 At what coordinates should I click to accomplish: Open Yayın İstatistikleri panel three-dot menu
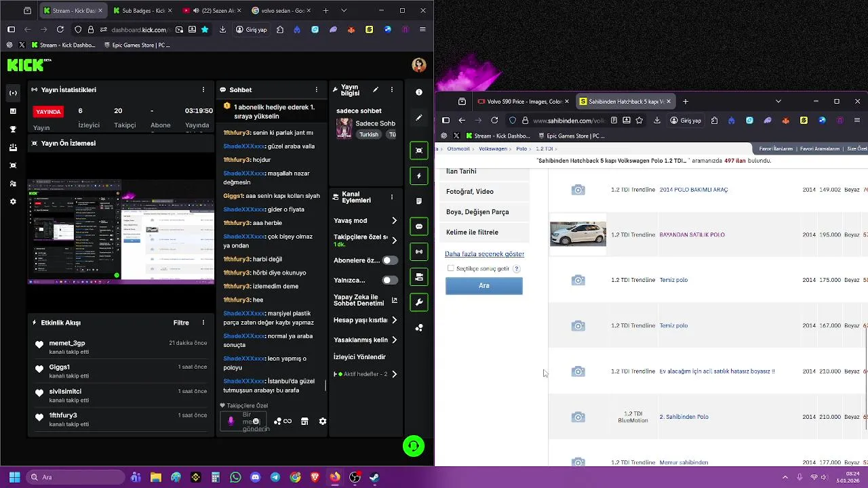click(x=203, y=89)
